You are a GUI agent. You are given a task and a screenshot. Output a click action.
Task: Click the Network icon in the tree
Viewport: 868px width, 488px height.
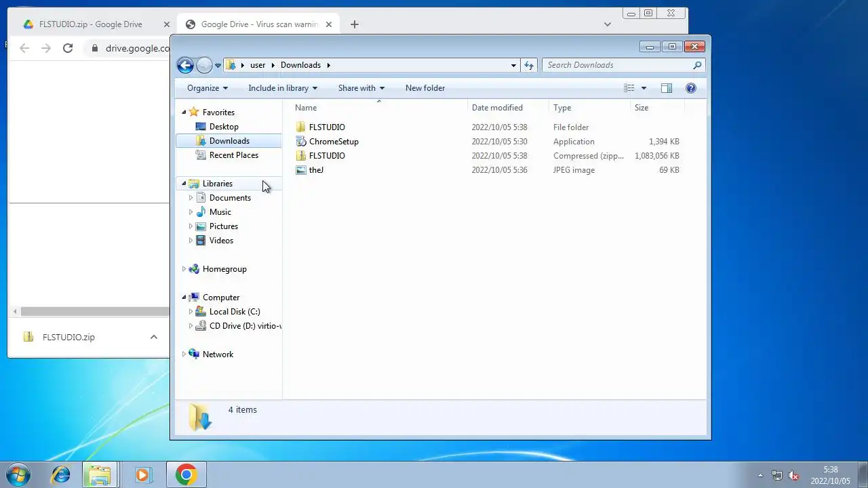(x=194, y=354)
